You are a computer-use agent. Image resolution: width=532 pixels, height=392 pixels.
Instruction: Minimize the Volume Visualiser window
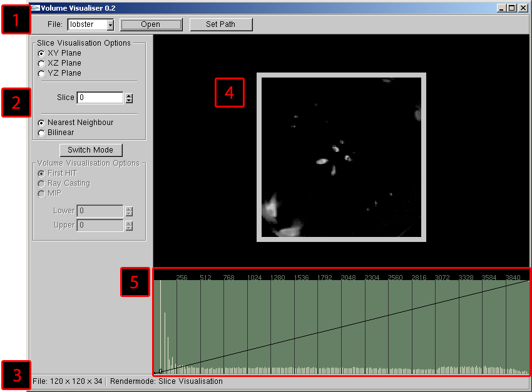tap(502, 8)
